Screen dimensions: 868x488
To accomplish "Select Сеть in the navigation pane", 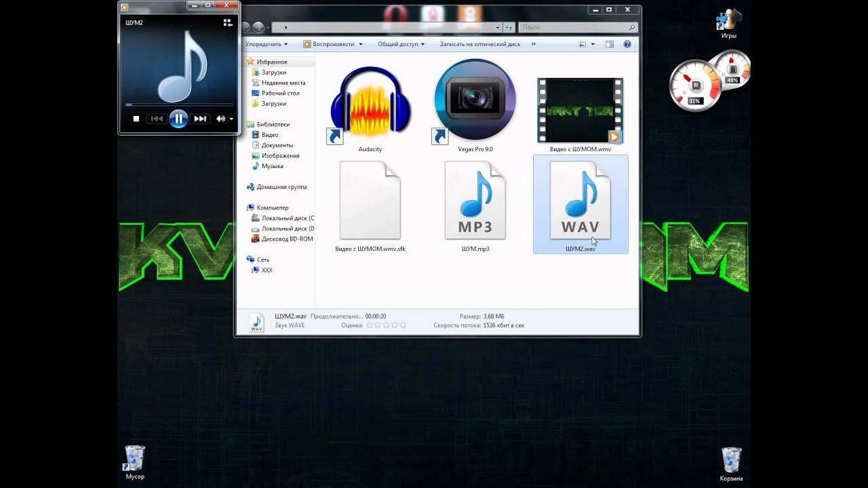I will tap(263, 260).
